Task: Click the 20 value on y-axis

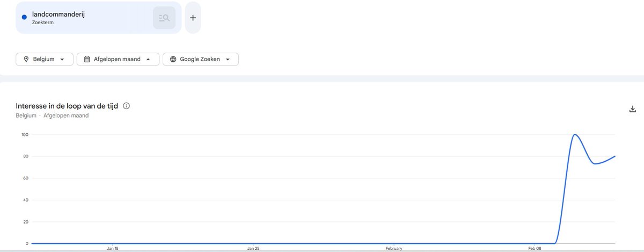Action: (26, 222)
